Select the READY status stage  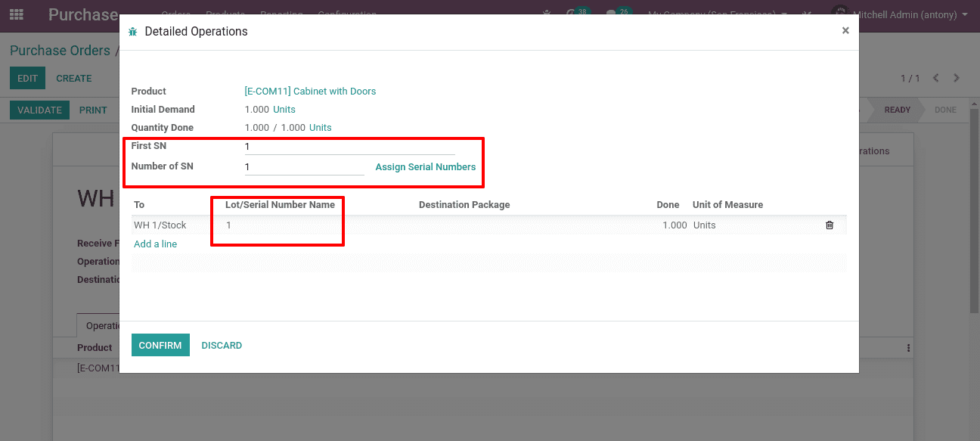[897, 110]
